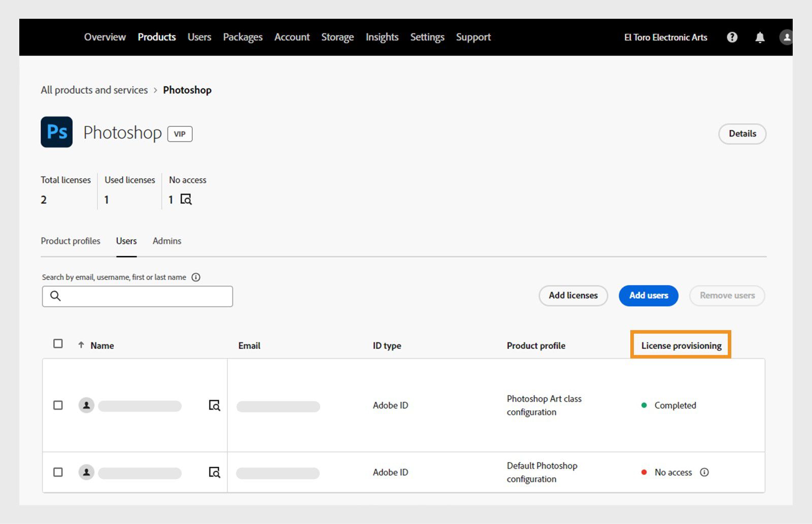This screenshot has height=524, width=812.
Task: Click Adobe ID in the Completed row
Action: (390, 405)
